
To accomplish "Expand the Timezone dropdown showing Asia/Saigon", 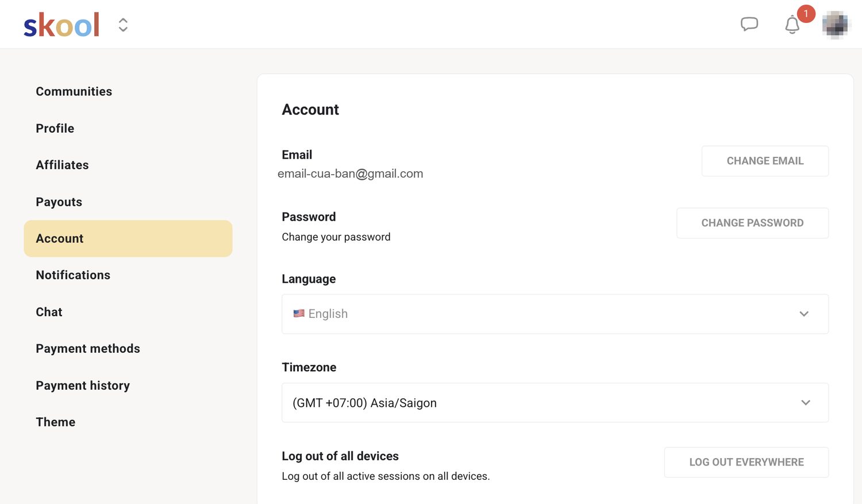I will point(555,402).
